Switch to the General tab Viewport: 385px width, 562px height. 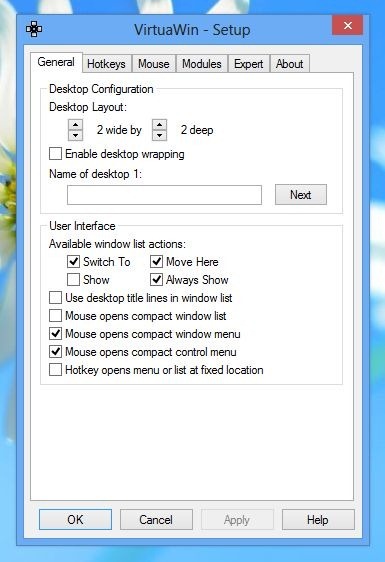pos(56,62)
